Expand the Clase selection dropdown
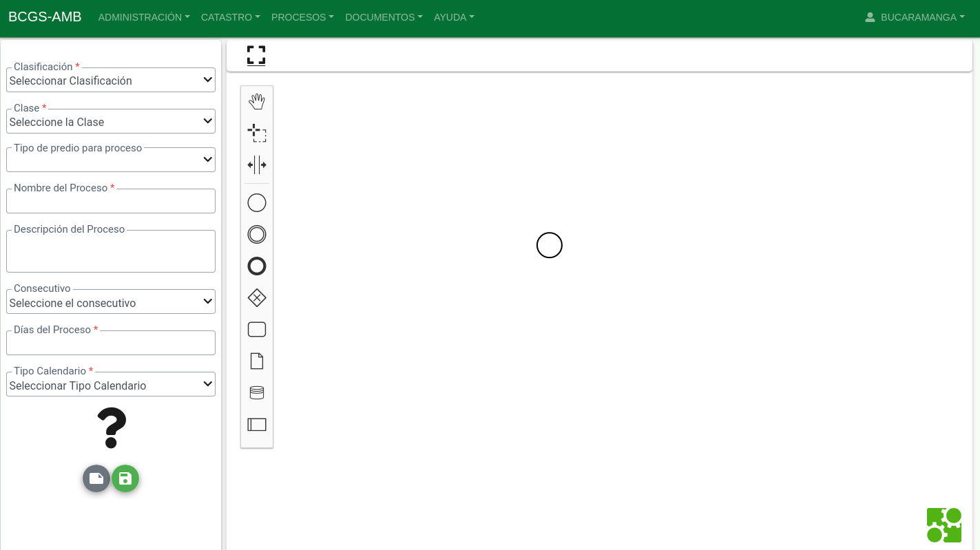 click(x=111, y=121)
